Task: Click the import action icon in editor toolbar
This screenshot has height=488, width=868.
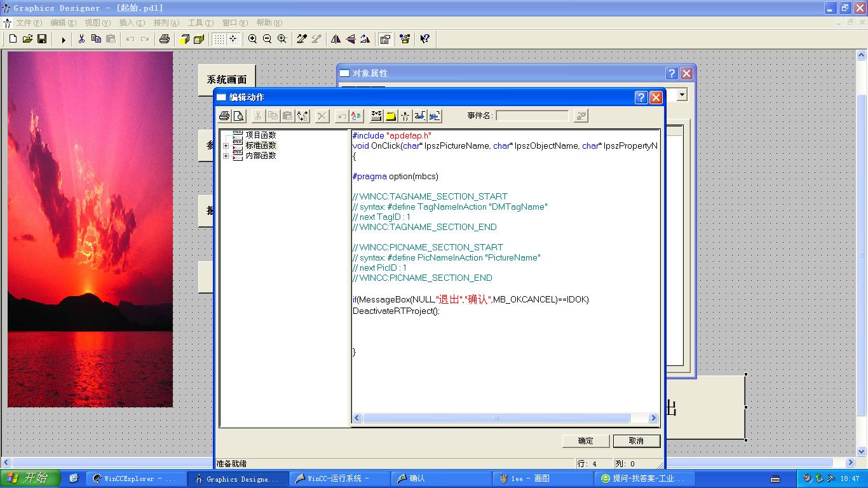Action: [420, 116]
